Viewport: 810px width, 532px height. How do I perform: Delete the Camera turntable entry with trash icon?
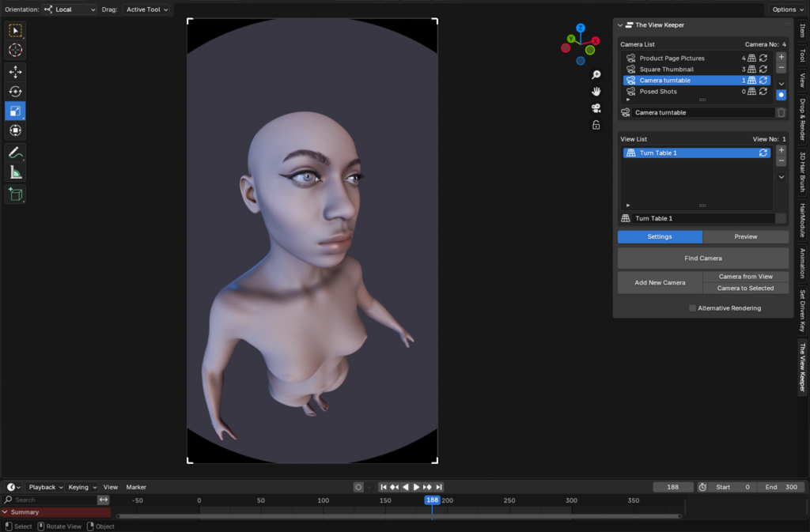pos(781,112)
